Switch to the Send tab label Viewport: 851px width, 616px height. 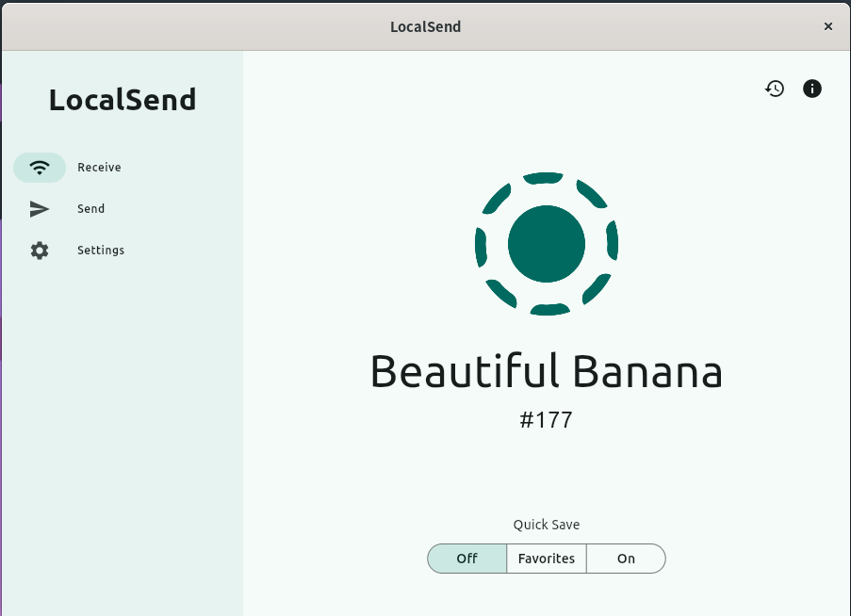(90, 209)
